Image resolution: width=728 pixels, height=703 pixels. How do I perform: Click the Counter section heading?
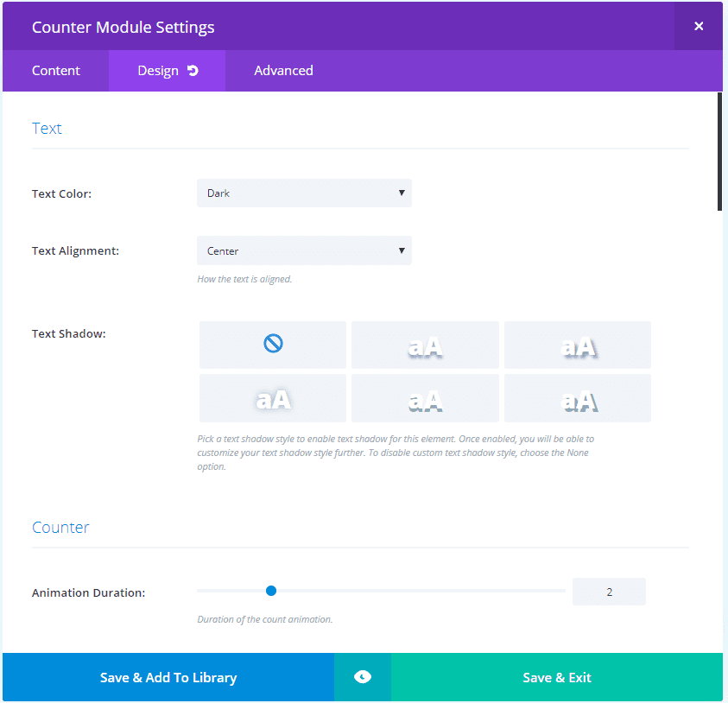coord(60,528)
